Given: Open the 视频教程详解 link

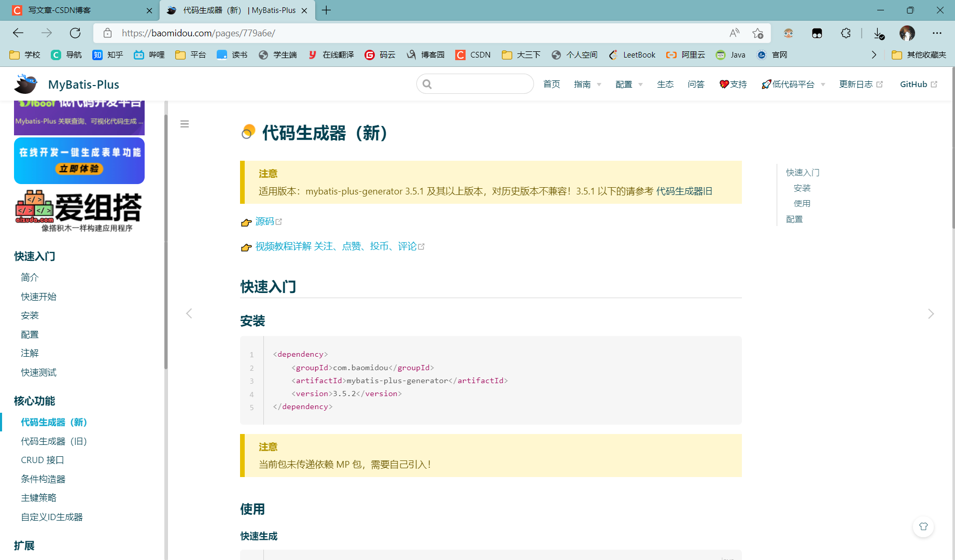Looking at the screenshot, I should (x=340, y=246).
